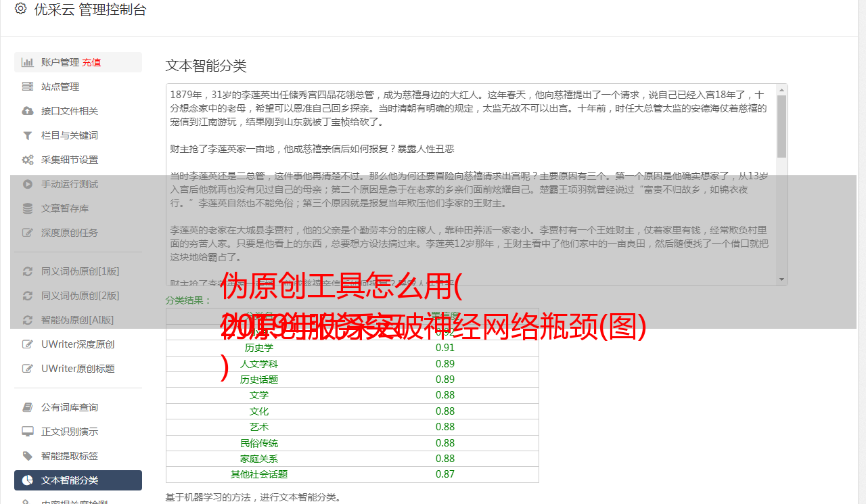Click the refresh icon for 同义词伪原创[1版]
866x504 pixels.
pyautogui.click(x=28, y=271)
